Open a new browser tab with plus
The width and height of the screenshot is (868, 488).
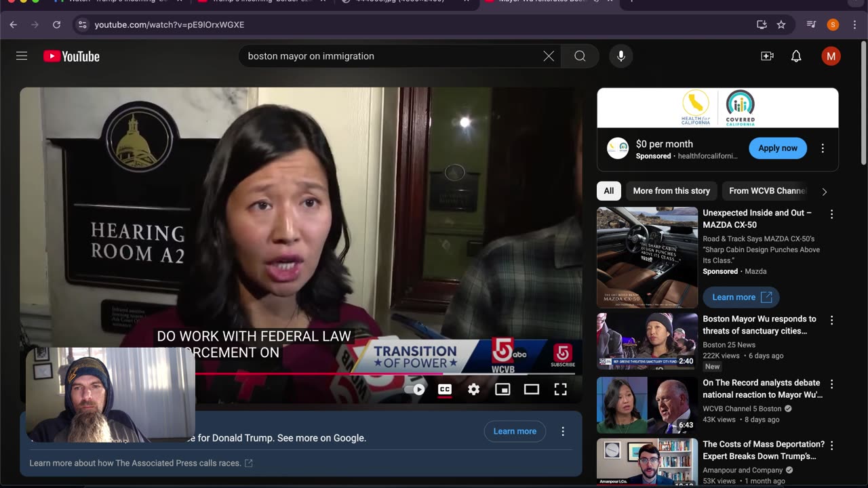tap(632, 1)
